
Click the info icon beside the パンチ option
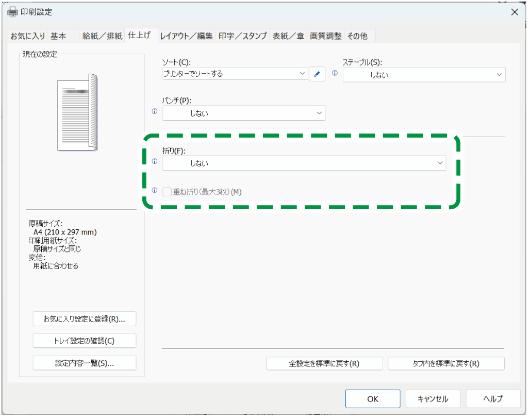tap(154, 113)
